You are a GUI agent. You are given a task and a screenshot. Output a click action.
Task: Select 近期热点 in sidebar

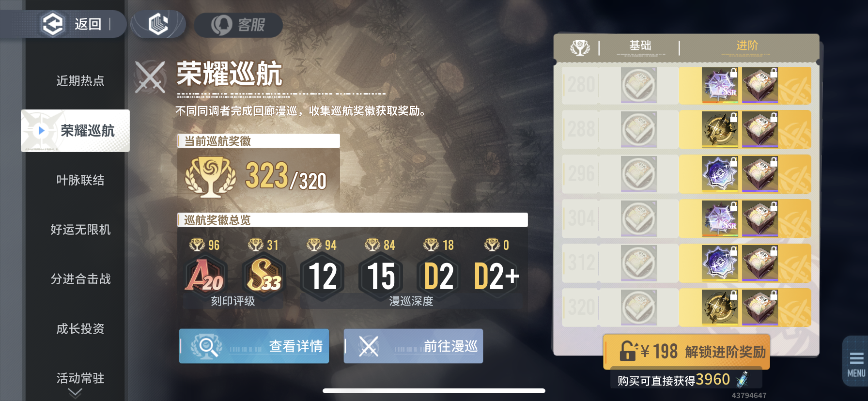(x=80, y=81)
